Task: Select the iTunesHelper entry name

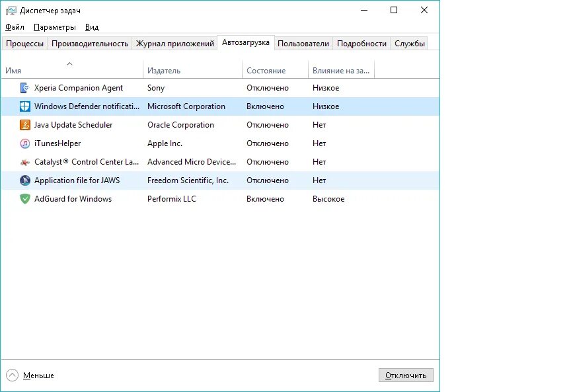Action: point(57,143)
